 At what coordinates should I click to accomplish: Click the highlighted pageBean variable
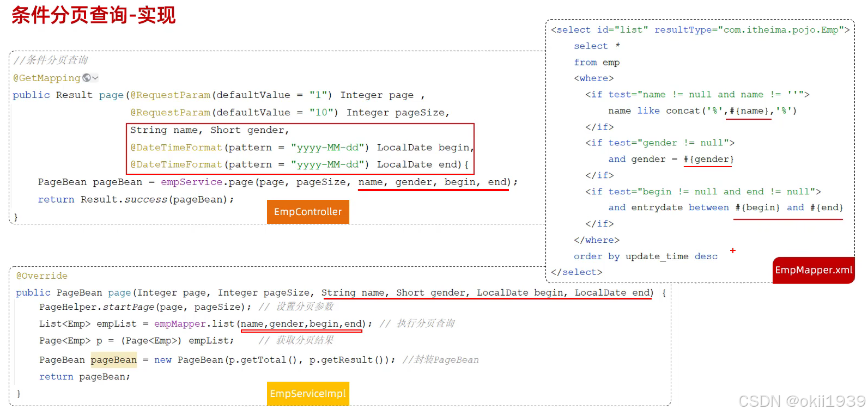[x=114, y=360]
